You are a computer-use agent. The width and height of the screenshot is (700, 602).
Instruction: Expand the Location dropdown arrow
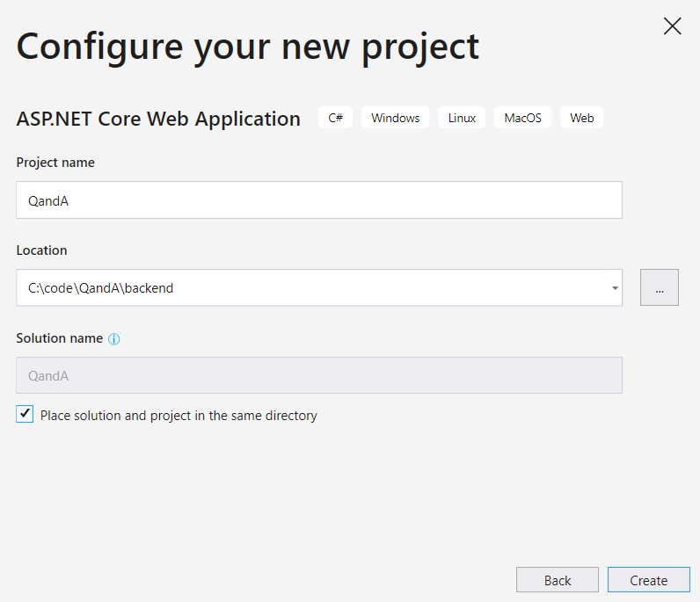[615, 288]
